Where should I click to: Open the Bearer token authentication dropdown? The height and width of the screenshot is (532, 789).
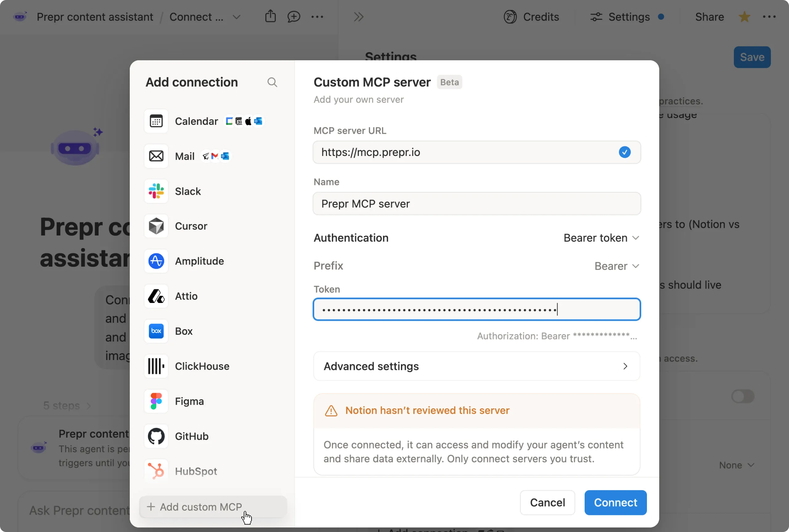601,238
